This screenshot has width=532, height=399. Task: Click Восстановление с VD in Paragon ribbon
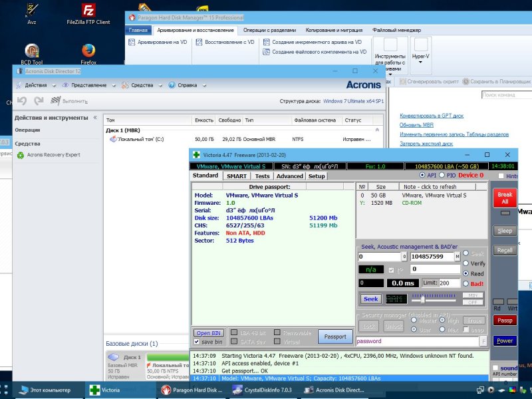[225, 42]
